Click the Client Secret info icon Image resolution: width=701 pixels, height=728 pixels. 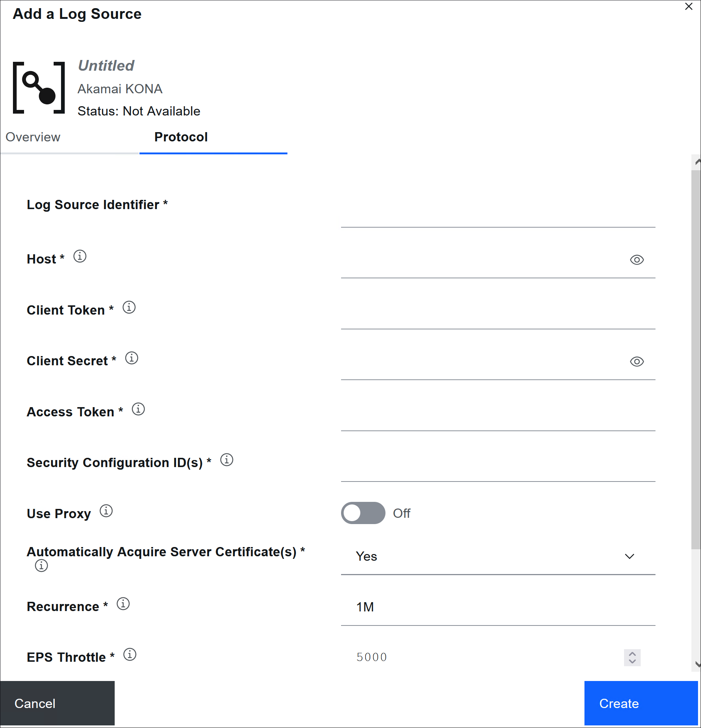pyautogui.click(x=131, y=358)
